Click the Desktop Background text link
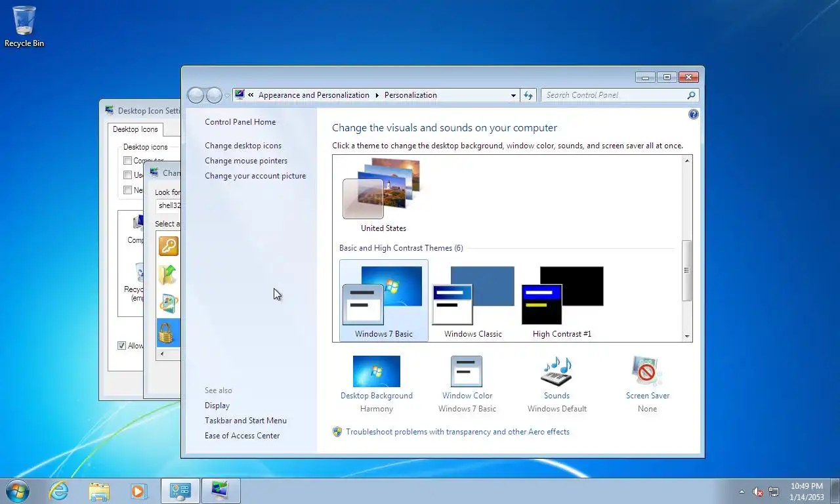The height and width of the screenshot is (504, 840). tap(377, 396)
